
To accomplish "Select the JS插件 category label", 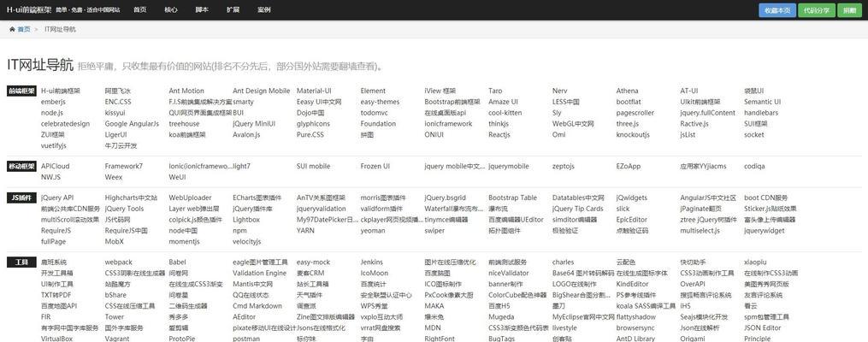I will point(22,198).
